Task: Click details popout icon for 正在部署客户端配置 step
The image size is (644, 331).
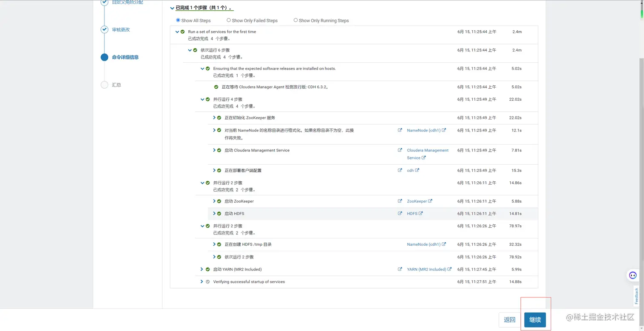Action: (400, 170)
